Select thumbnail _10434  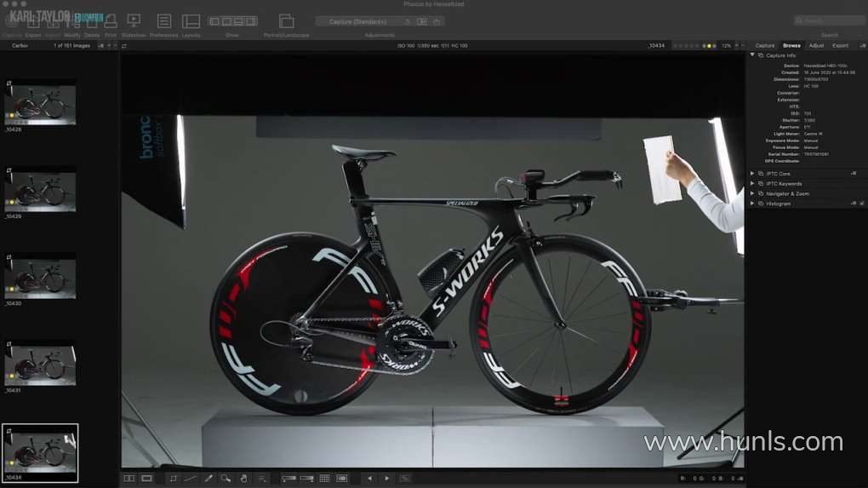coord(40,452)
